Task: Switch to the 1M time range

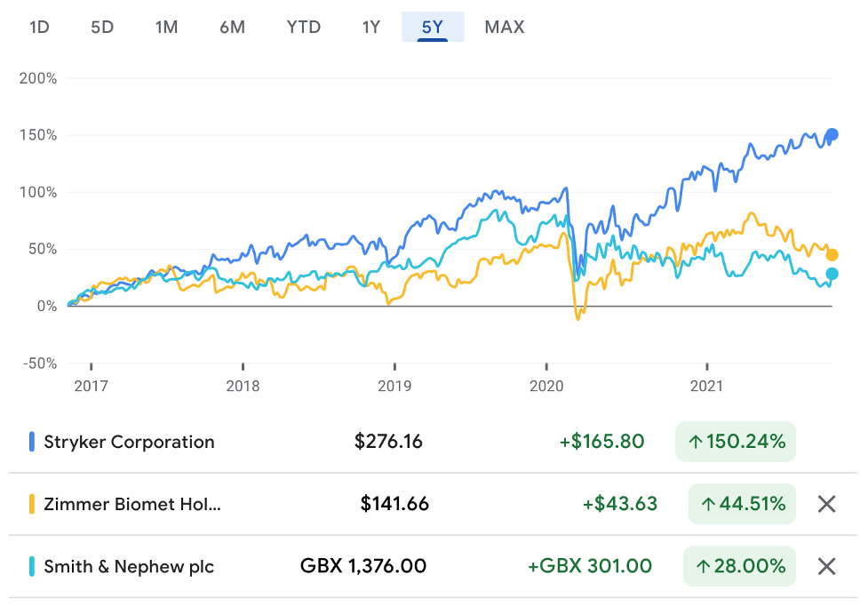Action: click(x=167, y=27)
